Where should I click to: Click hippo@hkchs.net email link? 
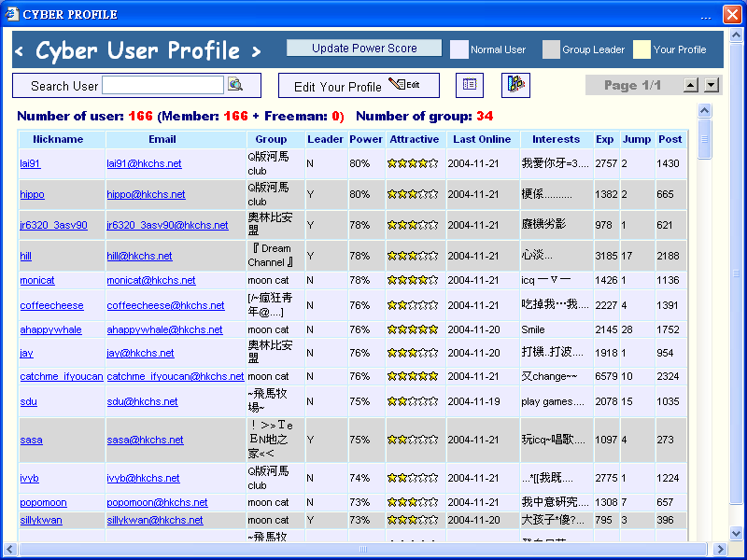click(146, 194)
